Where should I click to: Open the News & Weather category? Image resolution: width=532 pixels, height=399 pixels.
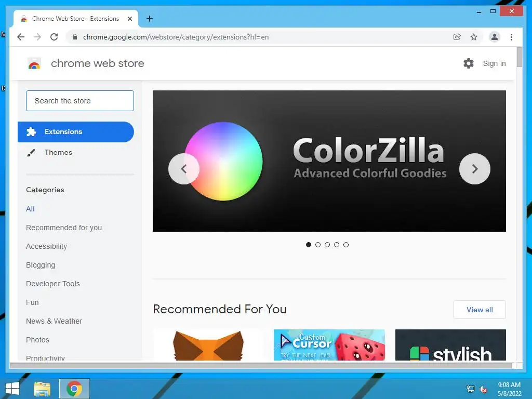tap(54, 321)
